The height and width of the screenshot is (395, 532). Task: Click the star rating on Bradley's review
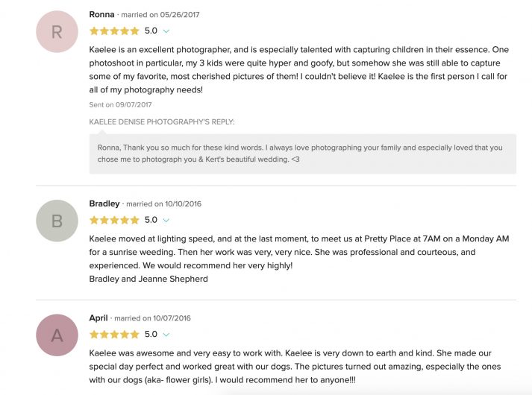114,220
